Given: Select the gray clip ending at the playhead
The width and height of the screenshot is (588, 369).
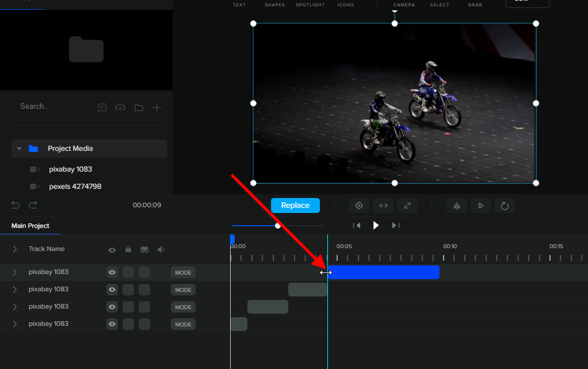Looking at the screenshot, I should (x=307, y=290).
